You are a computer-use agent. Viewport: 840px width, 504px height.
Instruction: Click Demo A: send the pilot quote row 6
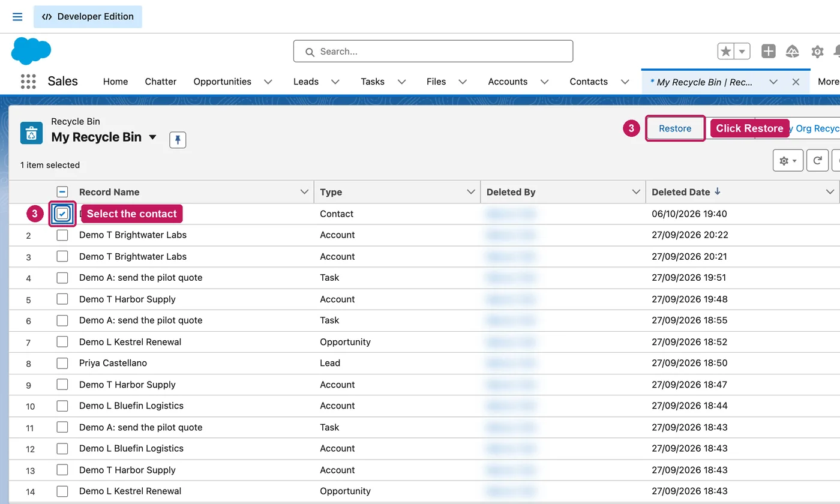tap(141, 320)
